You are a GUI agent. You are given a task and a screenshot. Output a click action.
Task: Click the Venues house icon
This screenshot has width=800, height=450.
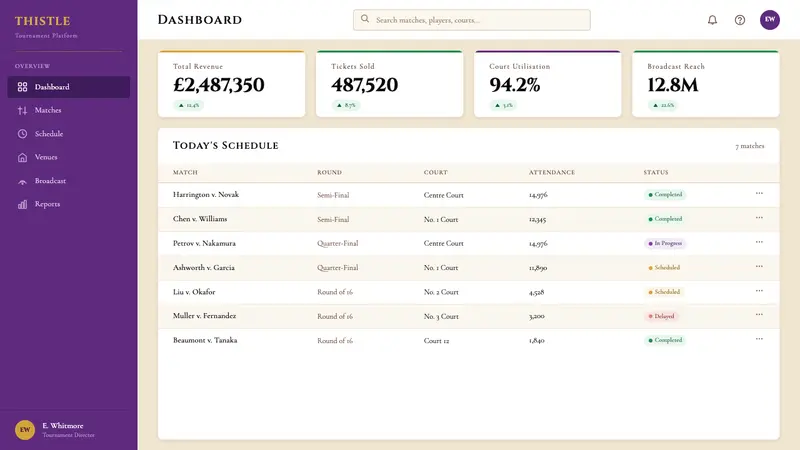pyautogui.click(x=22, y=157)
